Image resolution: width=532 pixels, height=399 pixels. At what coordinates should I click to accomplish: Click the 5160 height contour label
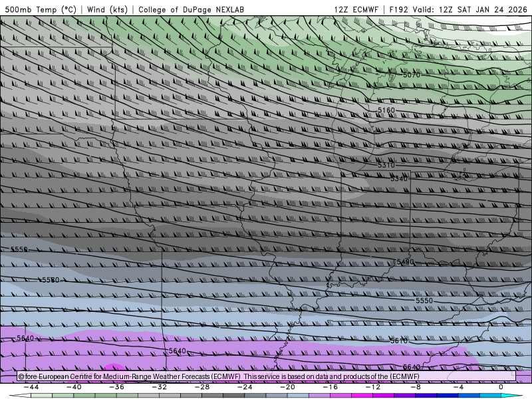(x=386, y=110)
